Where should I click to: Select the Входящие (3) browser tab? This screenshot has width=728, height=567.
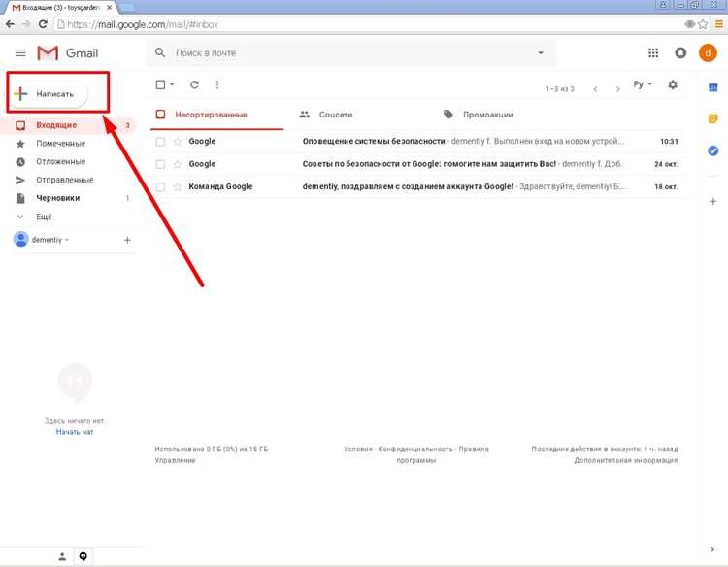(60, 8)
